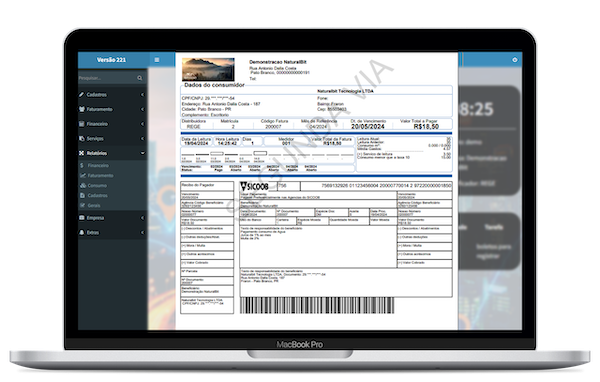Click the company landscape logo on invoice
This screenshot has width=600, height=382.
208,69
